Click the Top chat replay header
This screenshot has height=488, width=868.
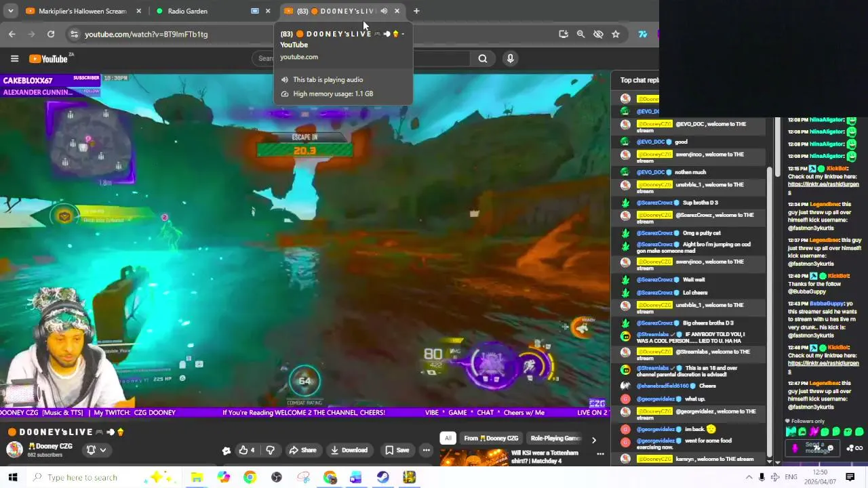(x=639, y=80)
